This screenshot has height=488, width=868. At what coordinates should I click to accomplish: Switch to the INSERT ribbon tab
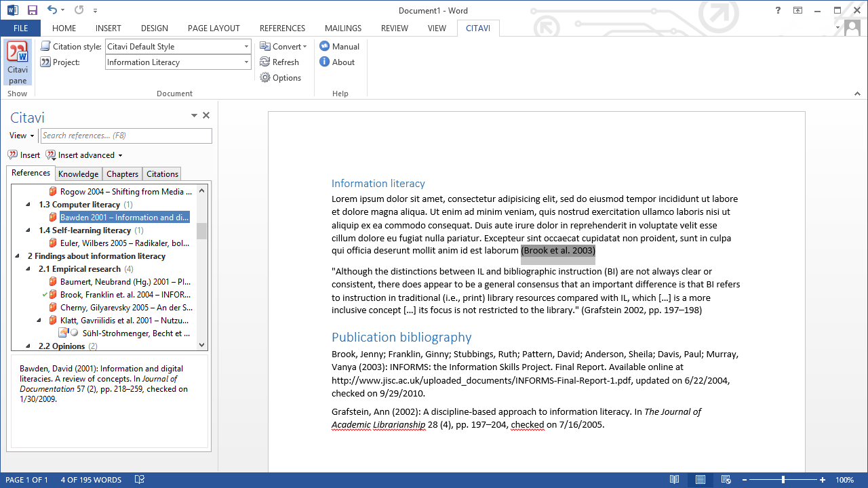(x=108, y=28)
